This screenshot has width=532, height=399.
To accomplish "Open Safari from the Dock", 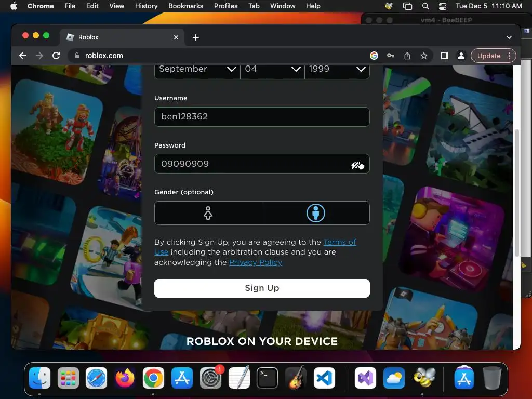I will coord(96,378).
